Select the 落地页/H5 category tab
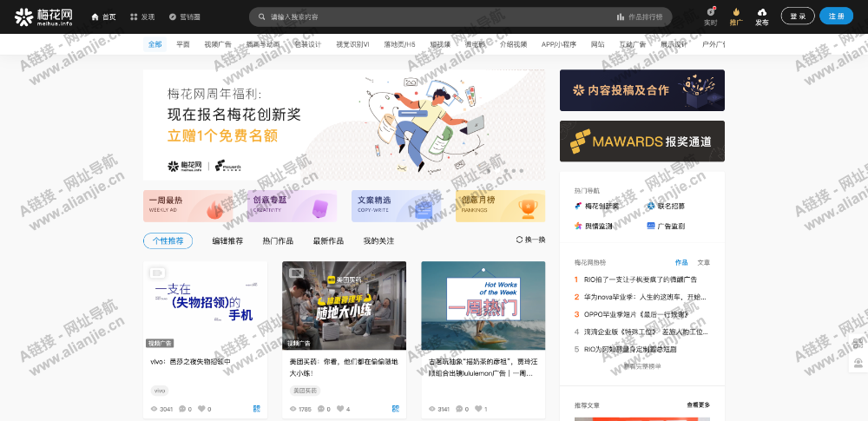 399,44
